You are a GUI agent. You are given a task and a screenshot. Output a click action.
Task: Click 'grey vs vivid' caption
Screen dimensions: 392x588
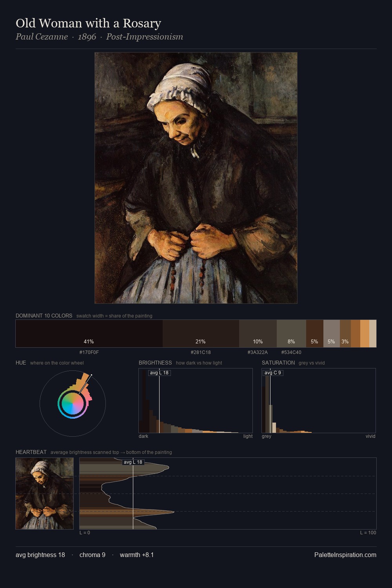tap(312, 363)
